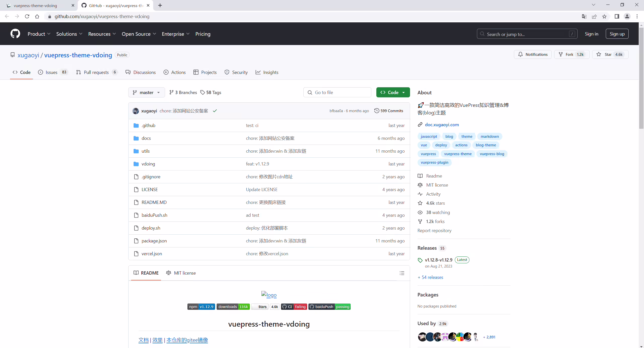This screenshot has height=348, width=644.
Task: Switch to MIT license tab in README
Action: tap(181, 273)
